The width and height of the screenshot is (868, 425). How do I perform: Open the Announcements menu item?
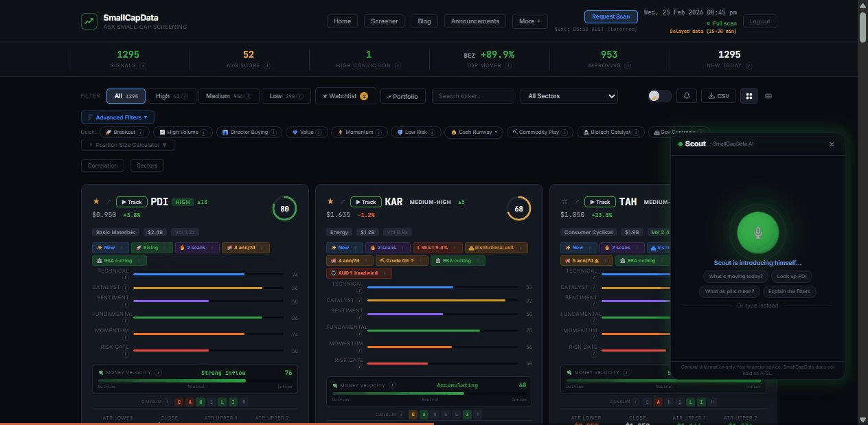[x=475, y=21]
